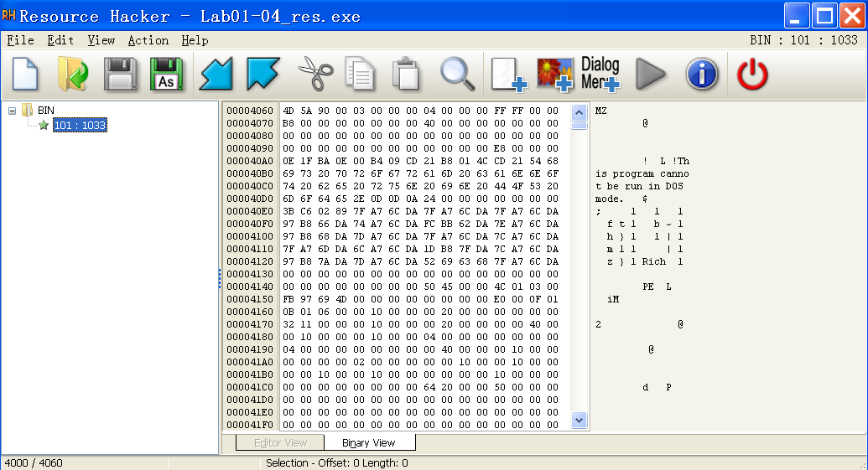The height and width of the screenshot is (470, 868).
Task: Click the dotted splitter handle between panes
Action: 220,278
